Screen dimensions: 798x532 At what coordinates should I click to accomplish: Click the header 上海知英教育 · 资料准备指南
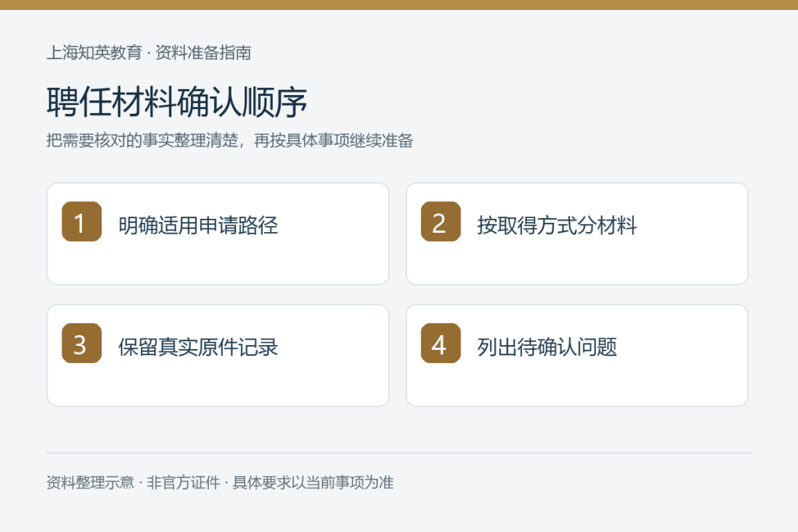149,52
